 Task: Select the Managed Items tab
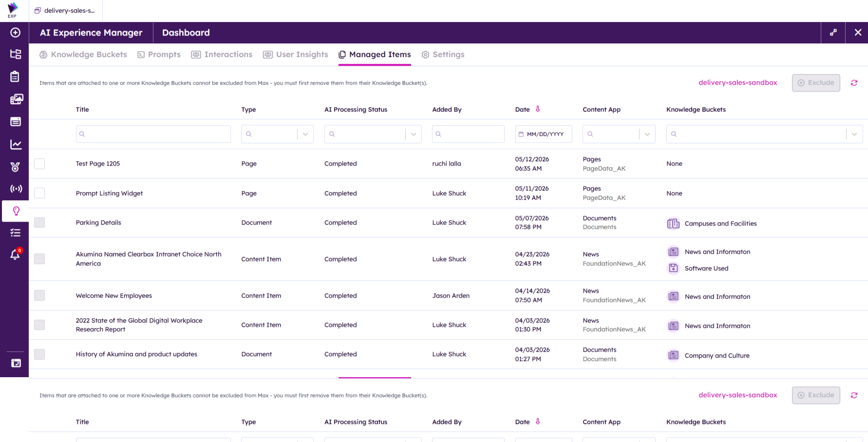point(375,55)
